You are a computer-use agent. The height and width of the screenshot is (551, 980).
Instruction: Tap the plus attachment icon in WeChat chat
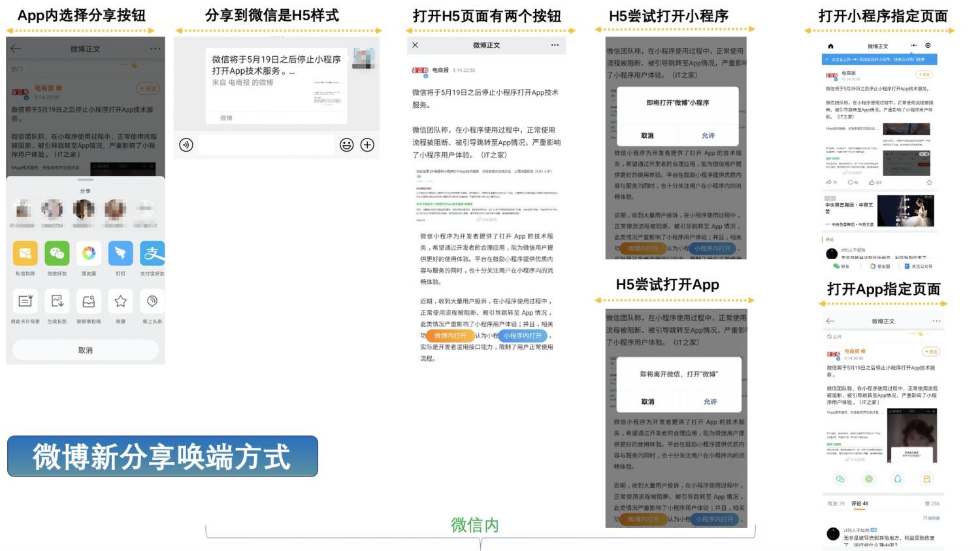coord(367,145)
